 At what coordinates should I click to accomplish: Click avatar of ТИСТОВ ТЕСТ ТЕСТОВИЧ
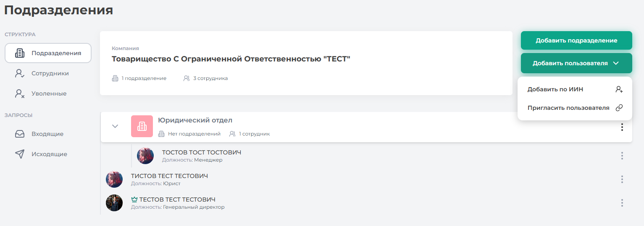114,179
